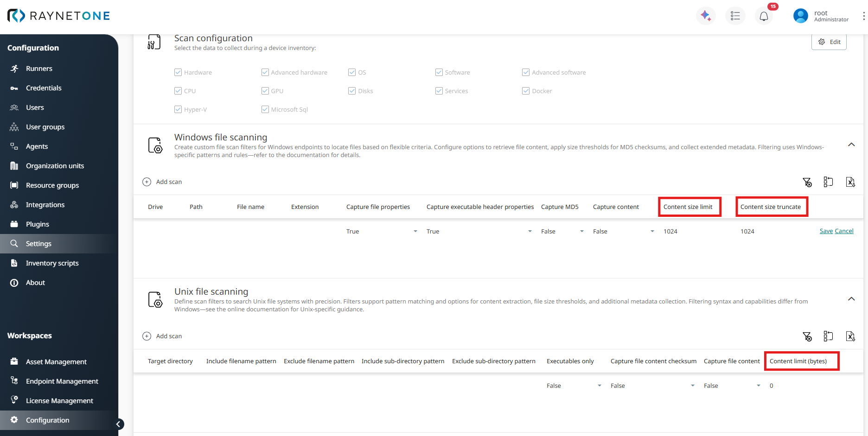Click the root user avatar

[800, 16]
